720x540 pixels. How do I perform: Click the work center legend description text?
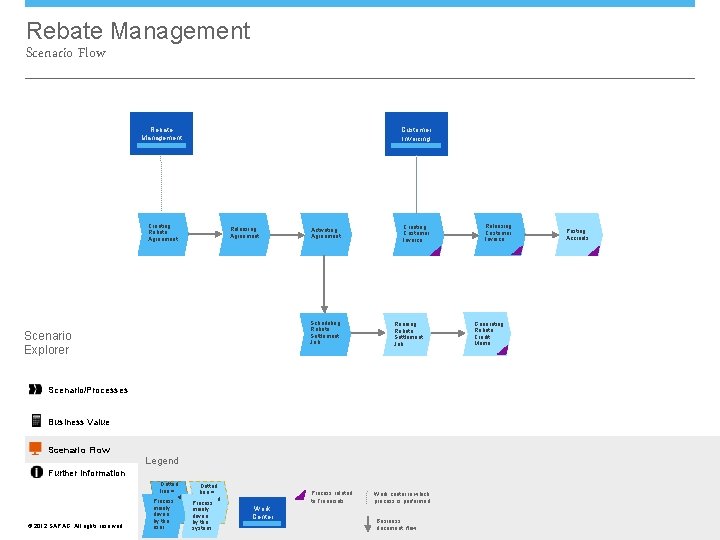tap(402, 498)
